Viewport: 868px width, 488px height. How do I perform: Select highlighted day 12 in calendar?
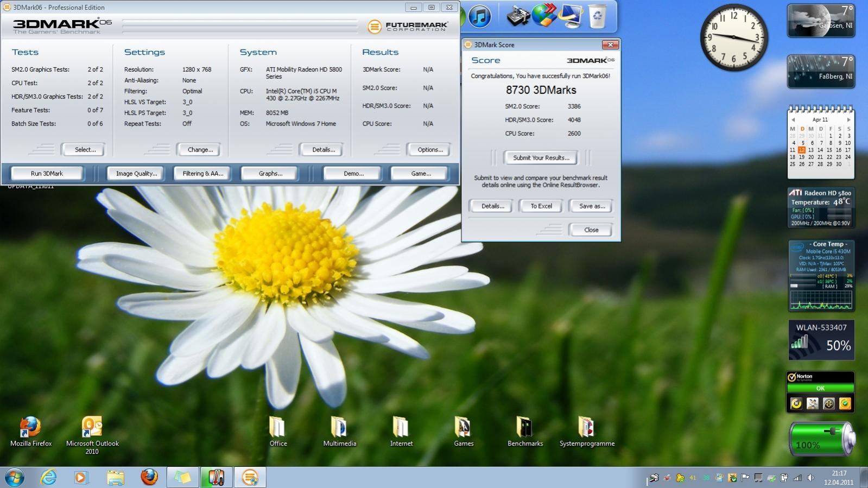point(801,150)
